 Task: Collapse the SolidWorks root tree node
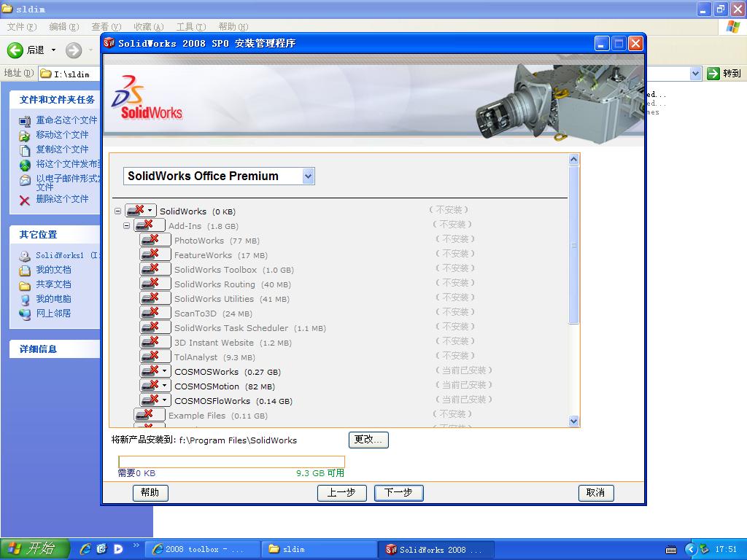(117, 211)
